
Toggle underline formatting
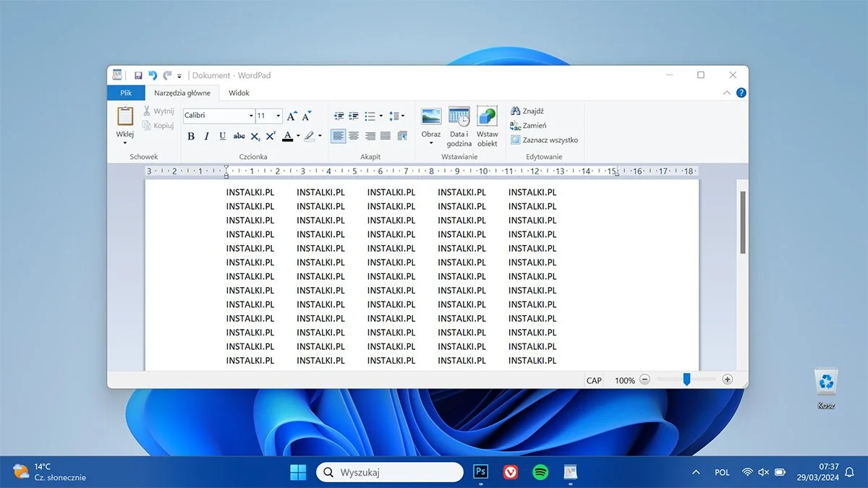[x=222, y=136]
